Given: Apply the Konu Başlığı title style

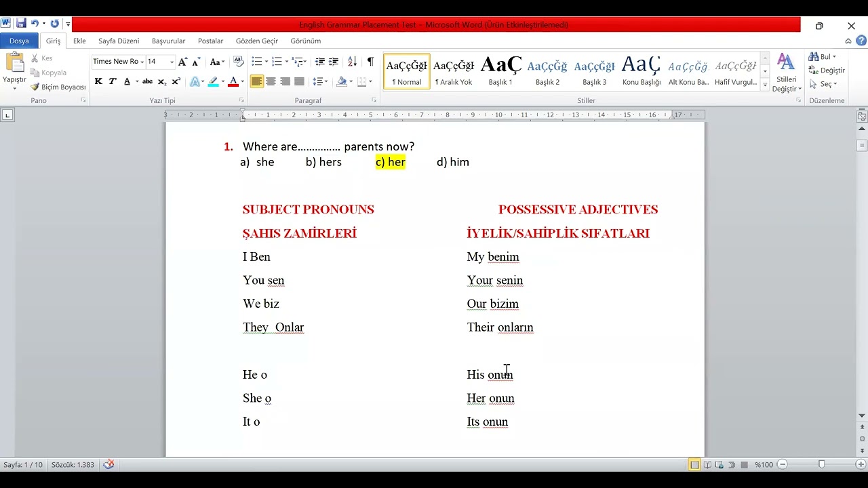Looking at the screenshot, I should click(641, 72).
